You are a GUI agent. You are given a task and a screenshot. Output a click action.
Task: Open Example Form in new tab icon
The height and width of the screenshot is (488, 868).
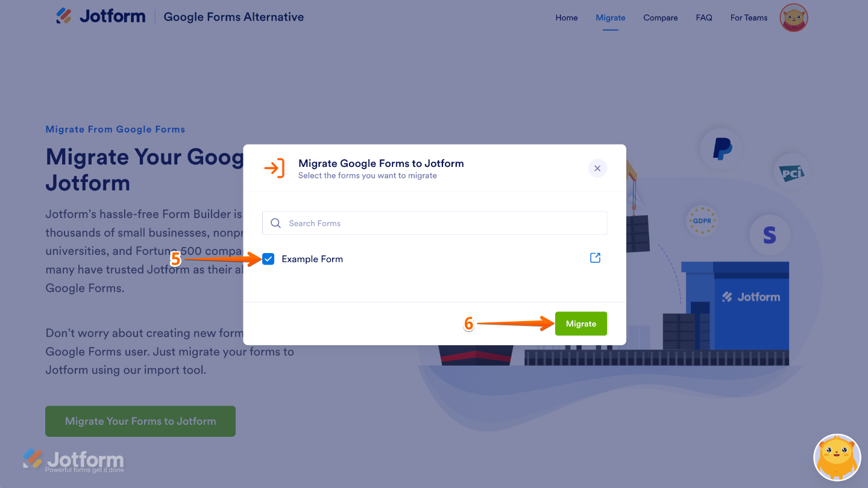pos(595,258)
